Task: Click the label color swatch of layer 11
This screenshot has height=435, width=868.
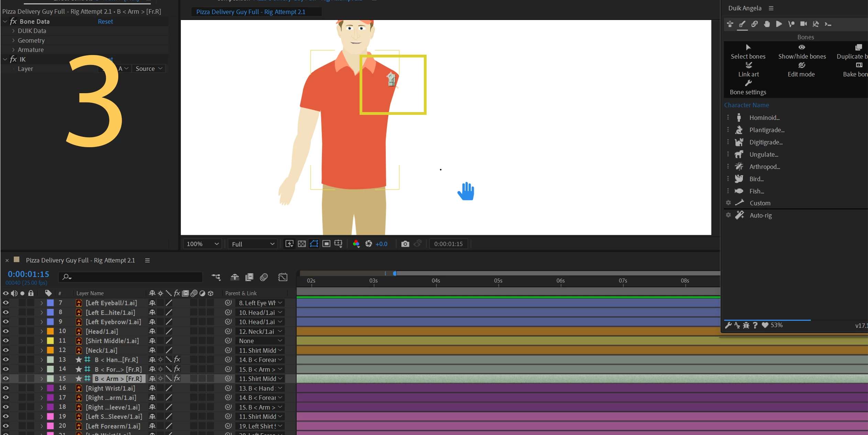Action: [x=50, y=340]
